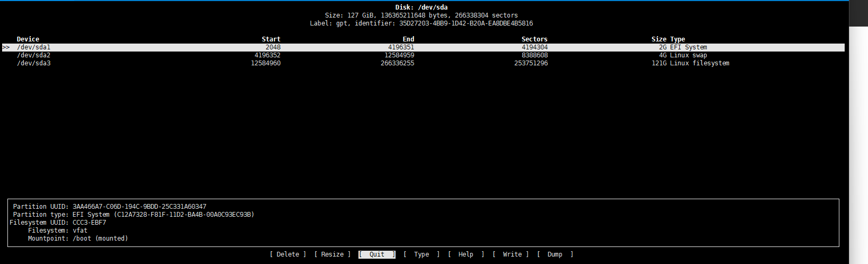
Task: Select the Delete menu option
Action: (288, 254)
